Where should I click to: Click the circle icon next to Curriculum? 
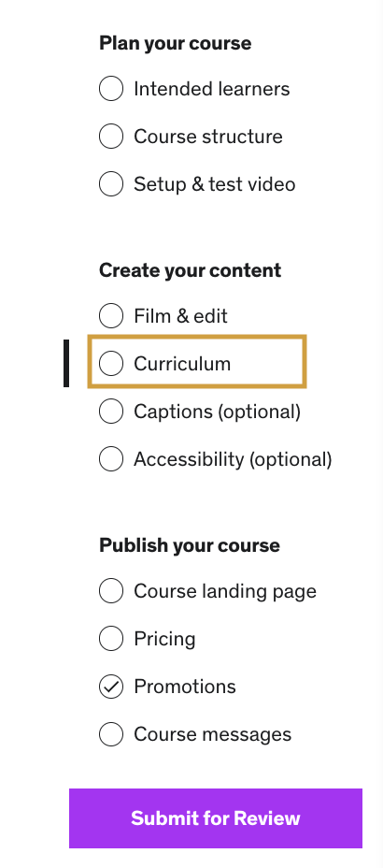[111, 363]
